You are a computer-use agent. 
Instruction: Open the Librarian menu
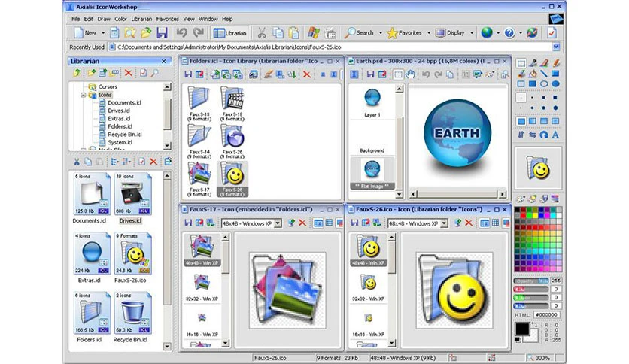[x=141, y=19]
